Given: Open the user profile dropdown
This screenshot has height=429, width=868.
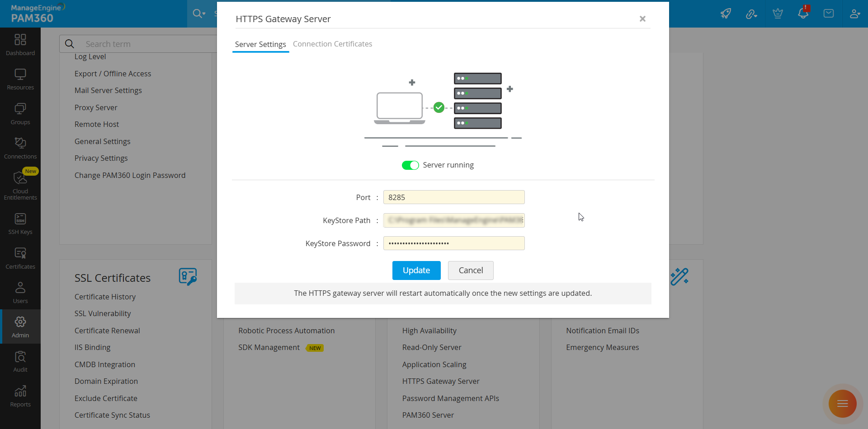Looking at the screenshot, I should click(x=854, y=14).
